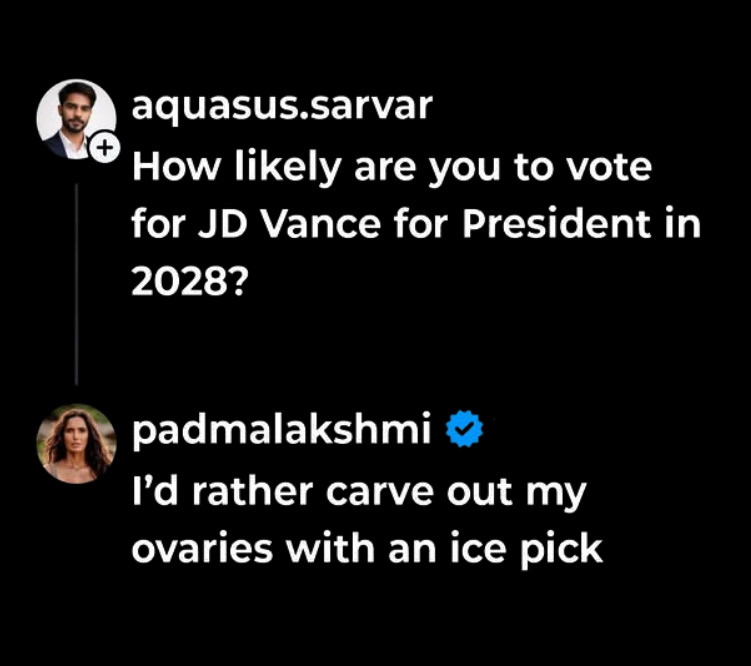The image size is (751, 666).
Task: Open the padmalakshmi username link
Action: (x=281, y=430)
